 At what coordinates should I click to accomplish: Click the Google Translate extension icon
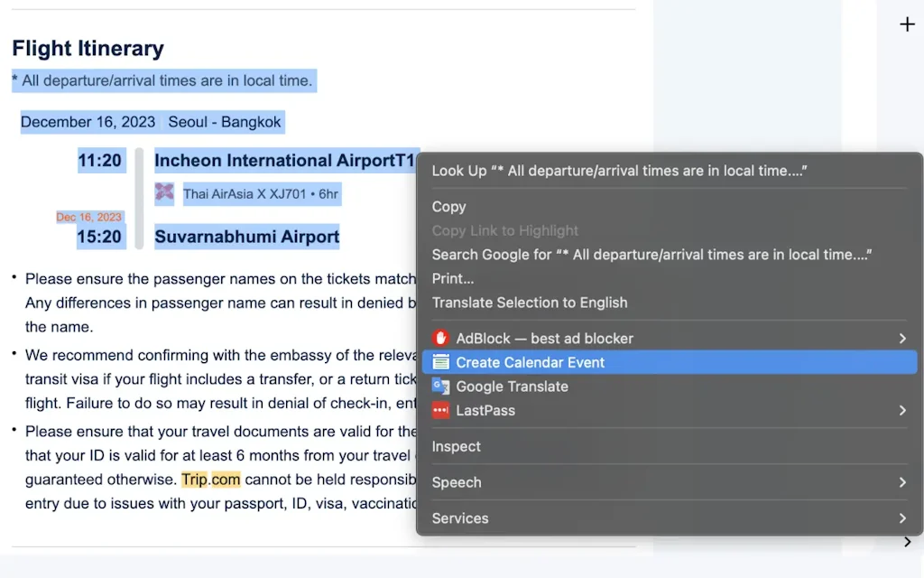(x=442, y=387)
